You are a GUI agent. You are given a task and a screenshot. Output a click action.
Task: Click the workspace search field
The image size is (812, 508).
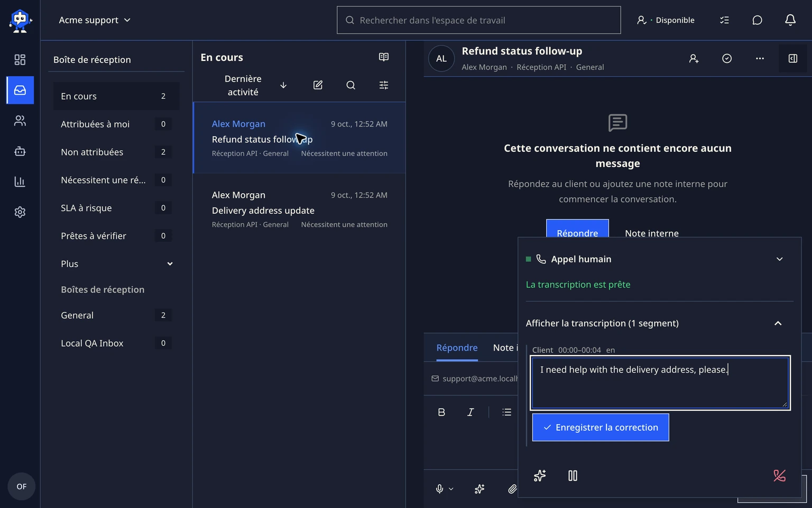point(479,20)
